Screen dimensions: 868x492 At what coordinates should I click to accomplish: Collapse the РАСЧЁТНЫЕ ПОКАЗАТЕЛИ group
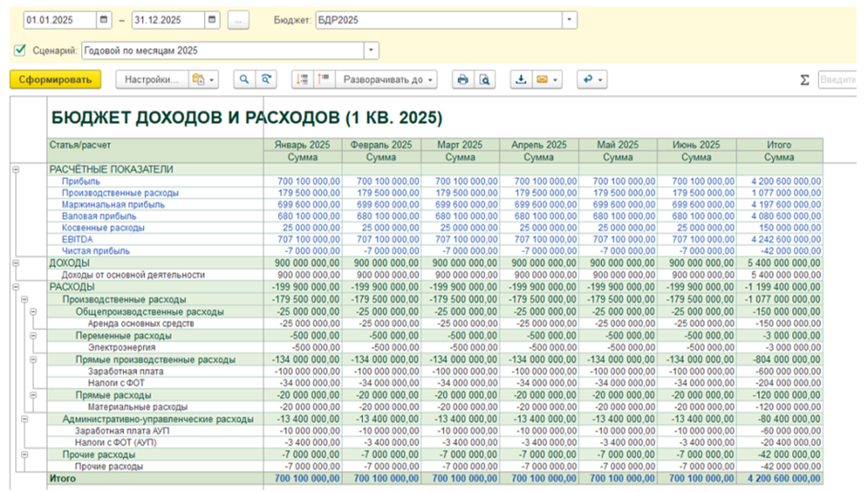click(16, 170)
